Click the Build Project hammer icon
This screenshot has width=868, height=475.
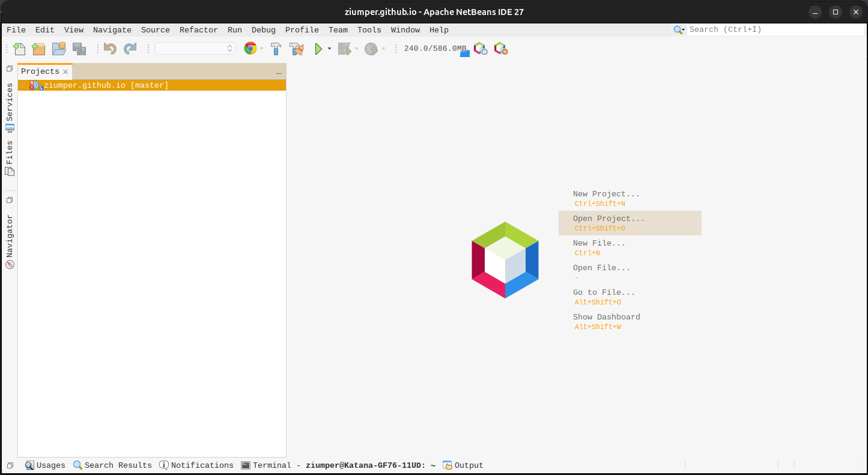(276, 49)
